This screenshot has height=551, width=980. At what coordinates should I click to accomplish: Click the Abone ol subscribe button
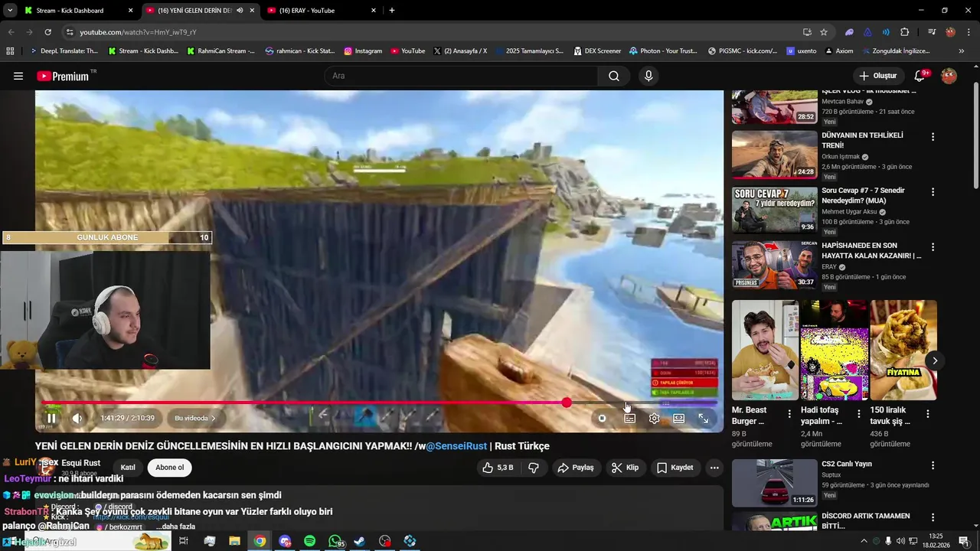[170, 468]
